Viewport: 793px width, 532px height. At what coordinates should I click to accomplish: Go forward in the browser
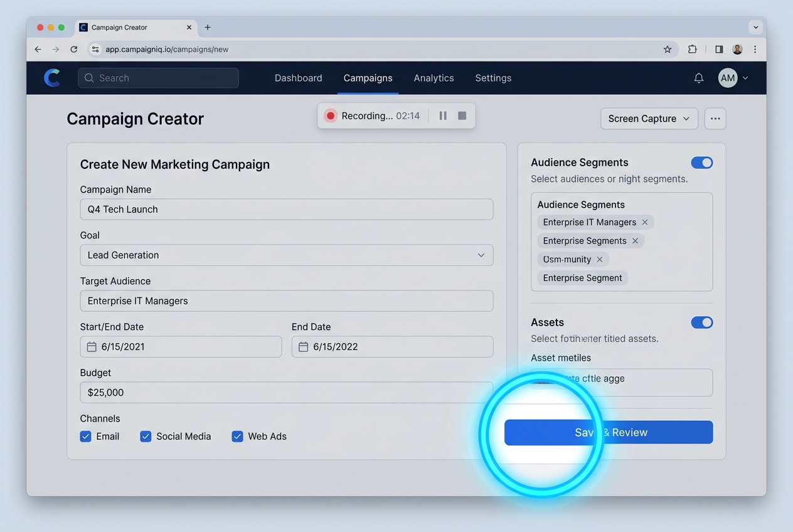[x=56, y=50]
